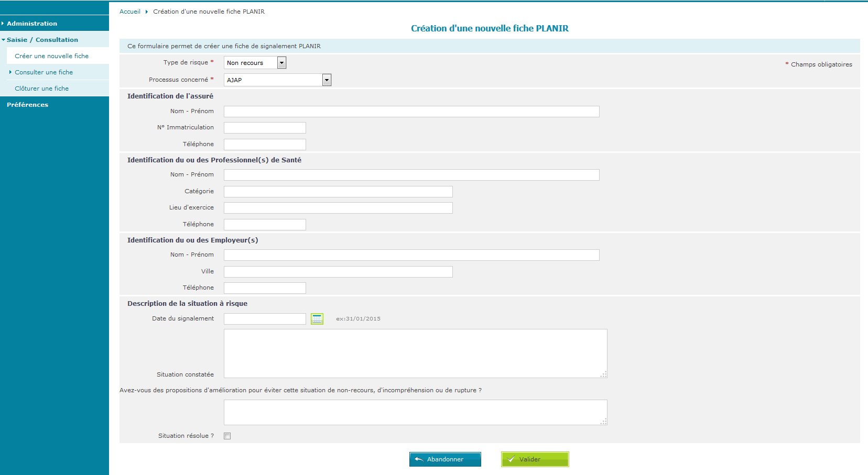Focus the Catégorie input field
Viewport: 868px width, 475px height.
338,192
